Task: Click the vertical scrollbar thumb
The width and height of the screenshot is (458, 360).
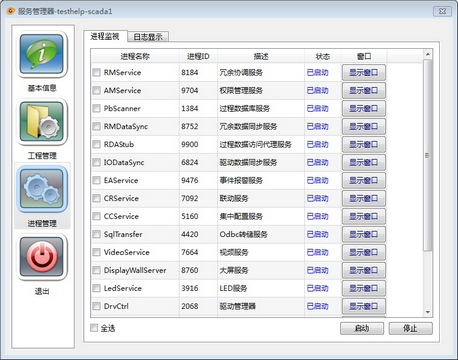Action: pyautogui.click(x=428, y=155)
